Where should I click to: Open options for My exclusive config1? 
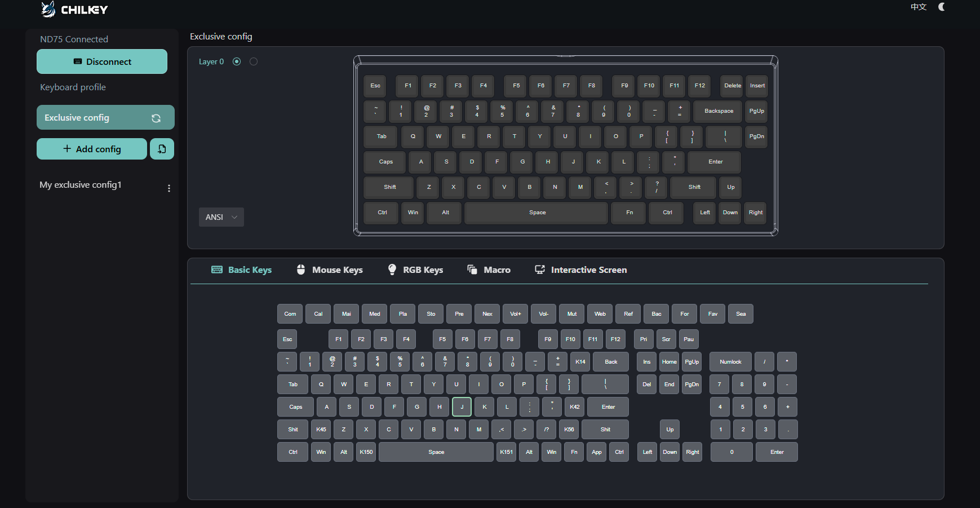pyautogui.click(x=169, y=188)
